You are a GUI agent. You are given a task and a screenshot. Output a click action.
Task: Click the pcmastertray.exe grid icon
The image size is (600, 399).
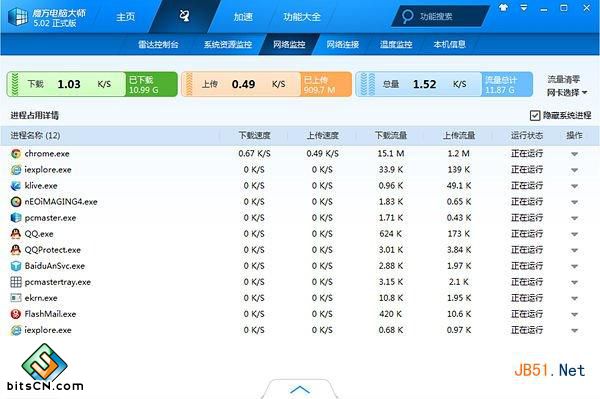[16, 282]
